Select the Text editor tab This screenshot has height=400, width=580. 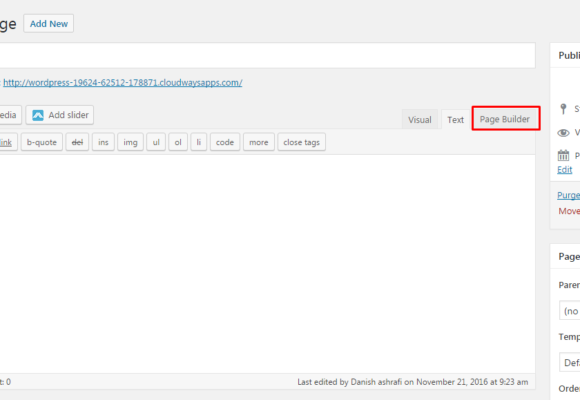[455, 120]
